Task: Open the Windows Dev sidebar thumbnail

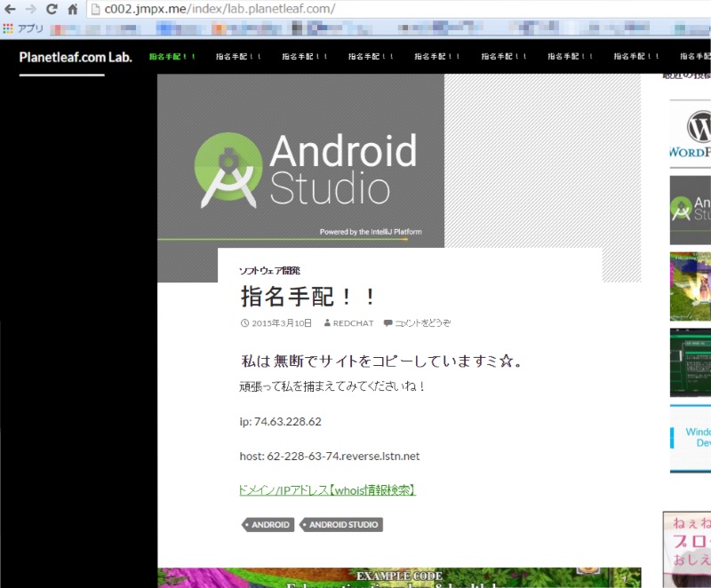Action: [691, 439]
